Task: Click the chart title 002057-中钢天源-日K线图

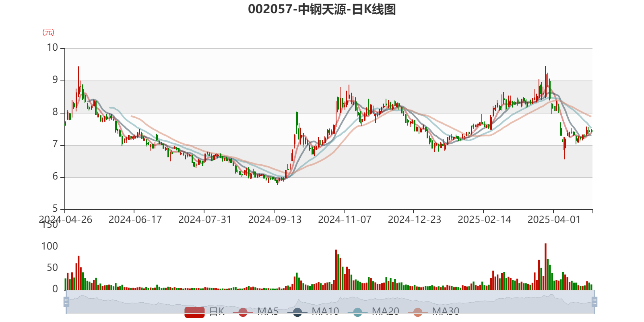Action: coord(322,9)
